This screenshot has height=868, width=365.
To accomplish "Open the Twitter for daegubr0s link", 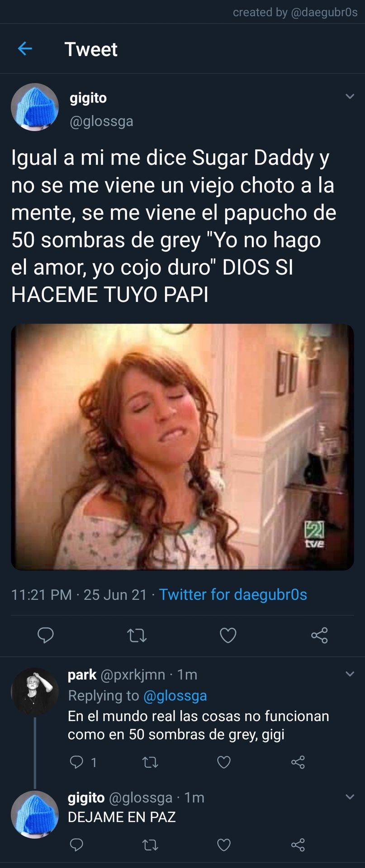I will point(233,594).
